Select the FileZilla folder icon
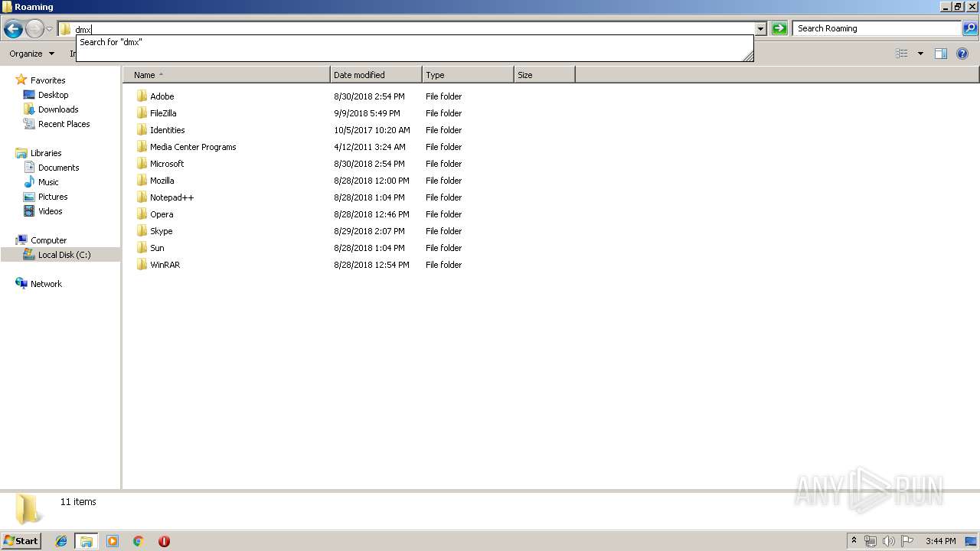Image resolution: width=980 pixels, height=551 pixels. (142, 113)
